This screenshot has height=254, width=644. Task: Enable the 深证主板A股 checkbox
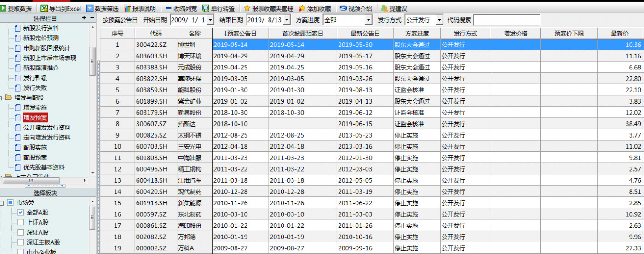(x=21, y=242)
